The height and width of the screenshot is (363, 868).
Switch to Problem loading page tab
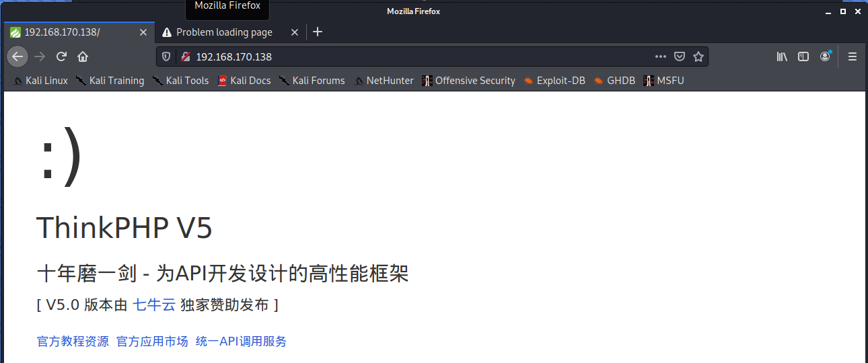click(231, 32)
